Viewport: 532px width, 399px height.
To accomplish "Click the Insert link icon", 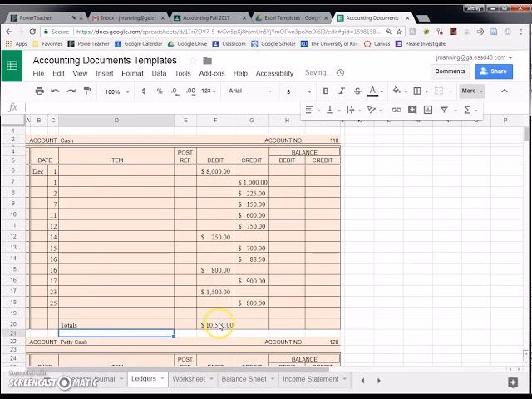I will coord(397,110).
